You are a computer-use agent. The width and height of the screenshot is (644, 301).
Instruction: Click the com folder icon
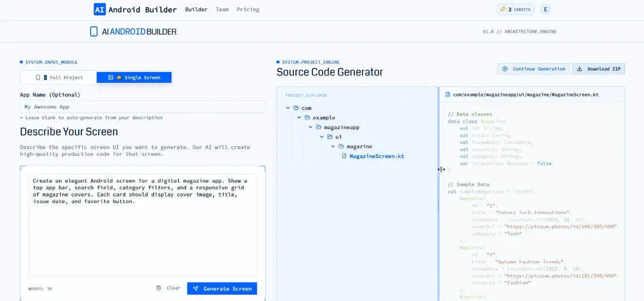(296, 108)
